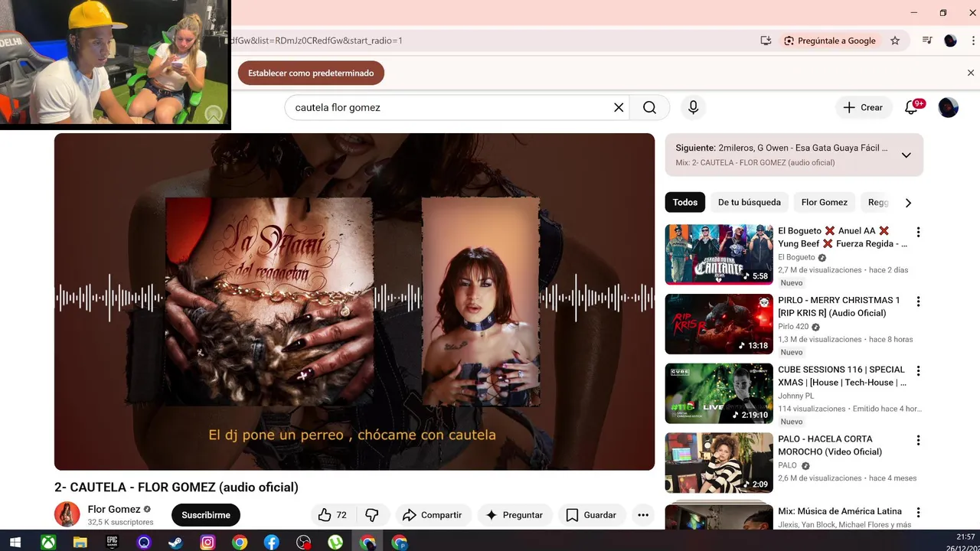
Task: Click the video title 2- CAUTELA text
Action: [x=176, y=487]
